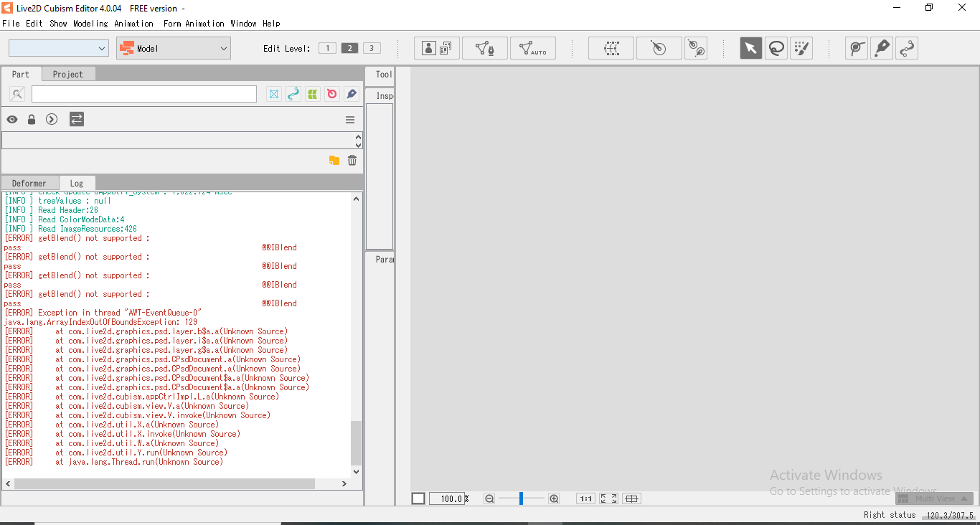The height and width of the screenshot is (525, 980).
Task: Open the empty dropdown left of Model
Action: tap(58, 48)
